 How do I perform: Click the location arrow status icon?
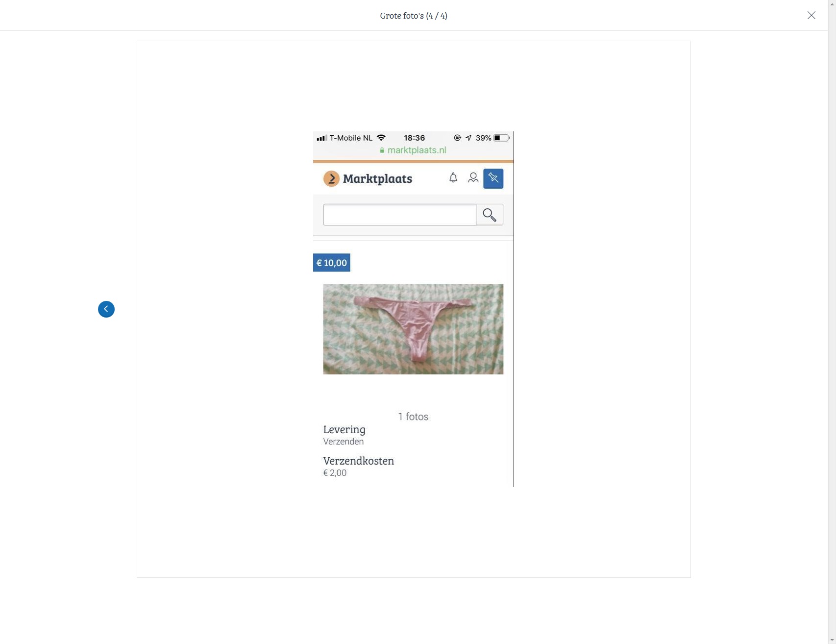pyautogui.click(x=468, y=138)
